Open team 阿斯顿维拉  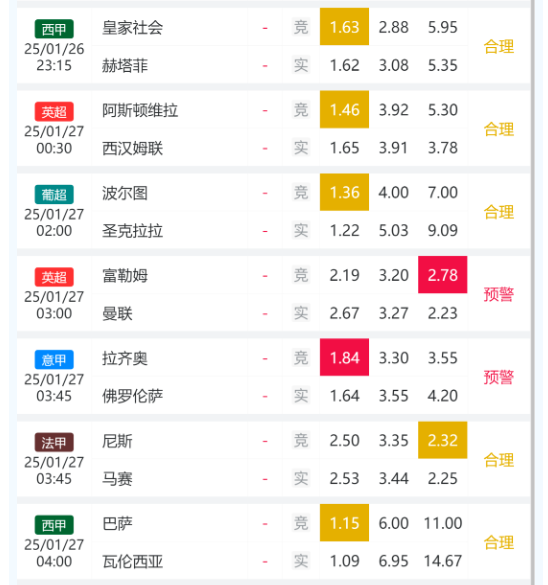(140, 110)
